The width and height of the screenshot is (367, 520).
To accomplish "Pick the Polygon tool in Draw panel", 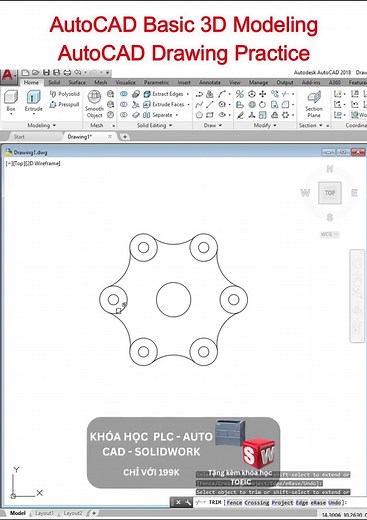I will pyautogui.click(x=199, y=115).
